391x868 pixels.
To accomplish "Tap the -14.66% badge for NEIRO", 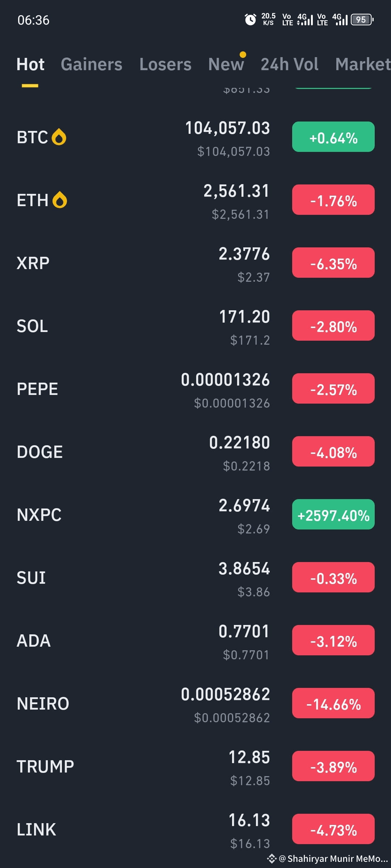I will tap(333, 703).
